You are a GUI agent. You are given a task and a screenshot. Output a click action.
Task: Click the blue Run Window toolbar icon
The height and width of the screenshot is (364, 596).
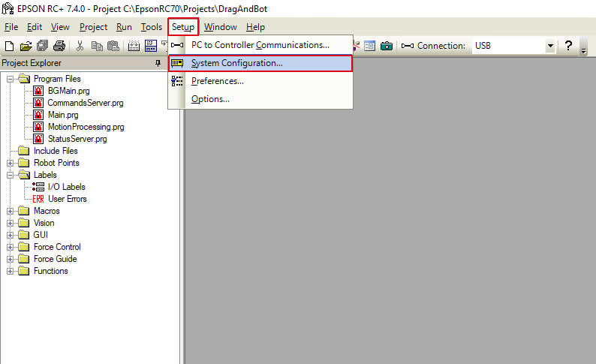click(151, 46)
